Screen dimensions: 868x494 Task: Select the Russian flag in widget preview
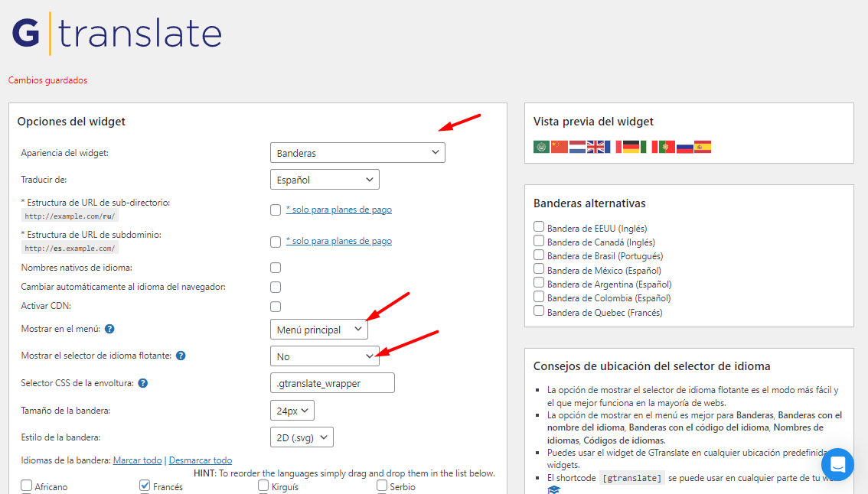pyautogui.click(x=685, y=147)
